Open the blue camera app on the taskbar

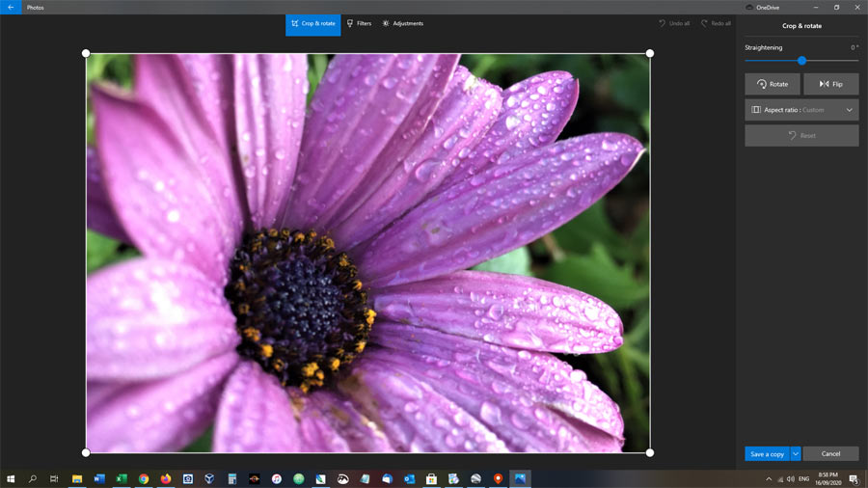click(188, 479)
